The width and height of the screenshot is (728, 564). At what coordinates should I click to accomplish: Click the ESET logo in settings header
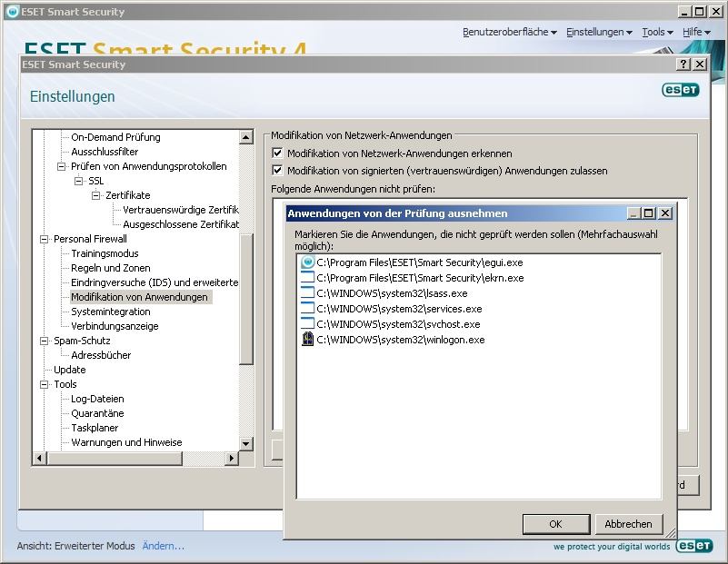coord(680,90)
